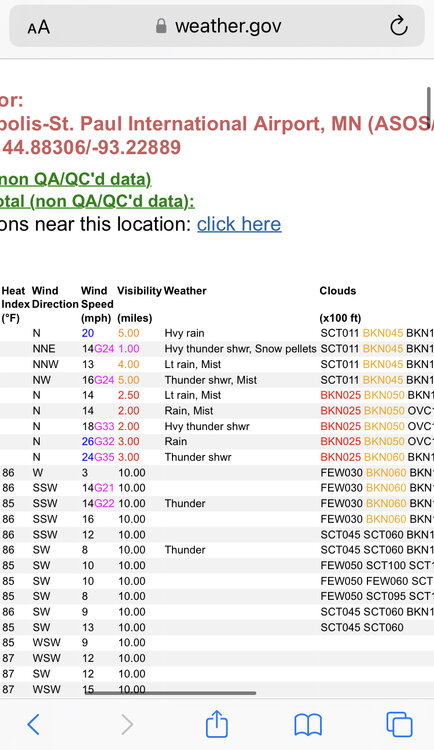Tap the magenta 24G35 wind speed value
Screen dimensions: 434x750
click(x=98, y=457)
